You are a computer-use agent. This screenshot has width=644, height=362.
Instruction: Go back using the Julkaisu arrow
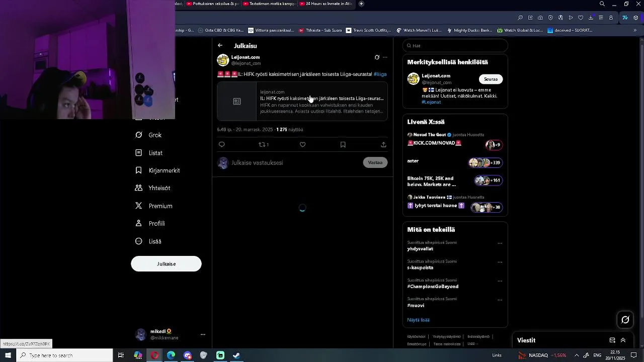220,45
